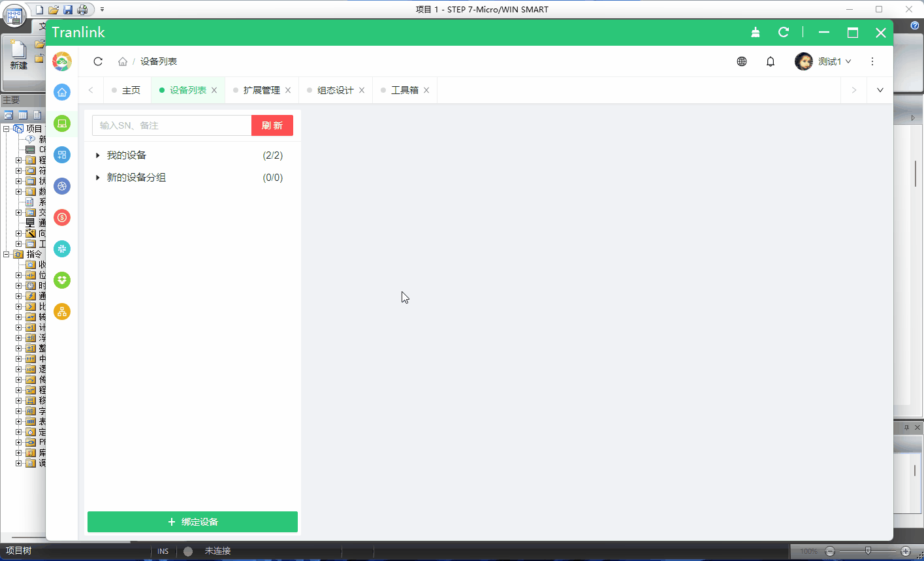Click the circular refresh icon beside the breadcrumb

[x=98, y=61]
